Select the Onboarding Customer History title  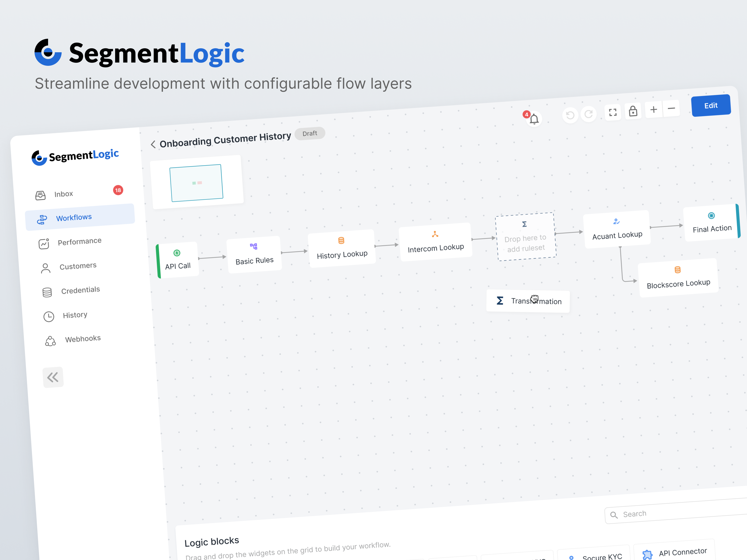[225, 140]
